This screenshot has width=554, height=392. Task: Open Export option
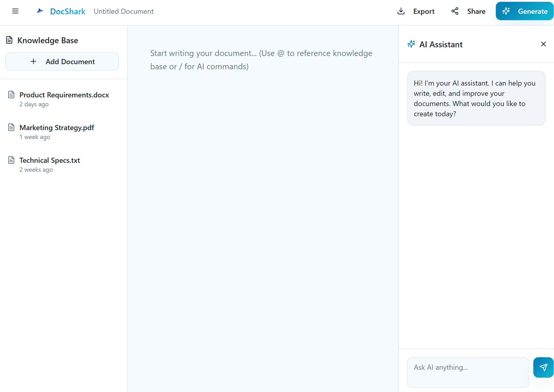tap(416, 11)
